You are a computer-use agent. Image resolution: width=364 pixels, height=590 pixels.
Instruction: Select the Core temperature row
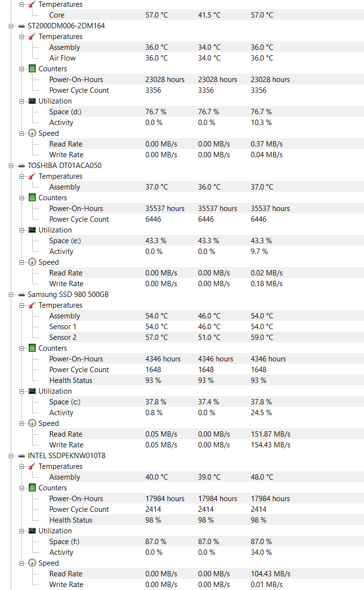[x=57, y=15]
